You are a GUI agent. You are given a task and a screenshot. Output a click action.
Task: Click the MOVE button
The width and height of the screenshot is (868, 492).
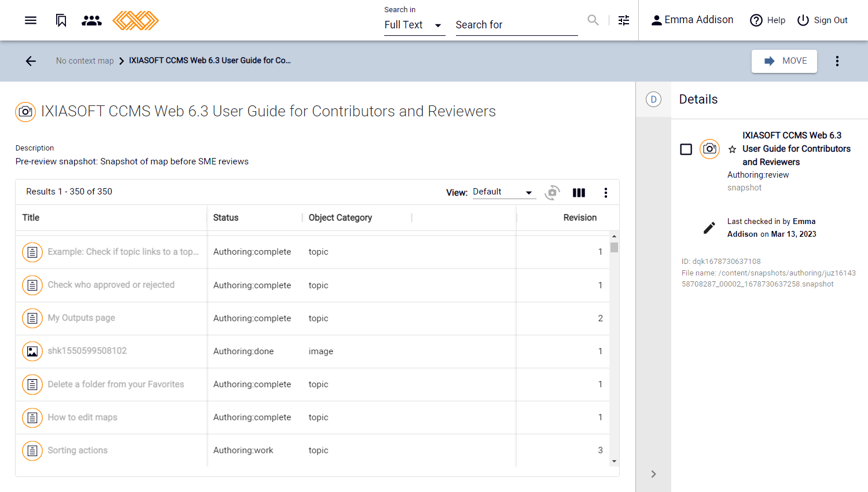click(784, 61)
